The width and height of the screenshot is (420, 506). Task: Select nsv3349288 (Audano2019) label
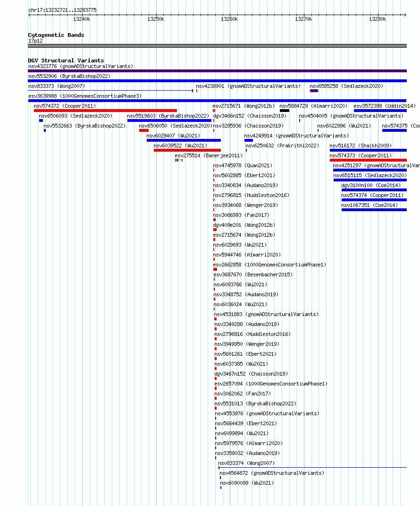[247, 325]
